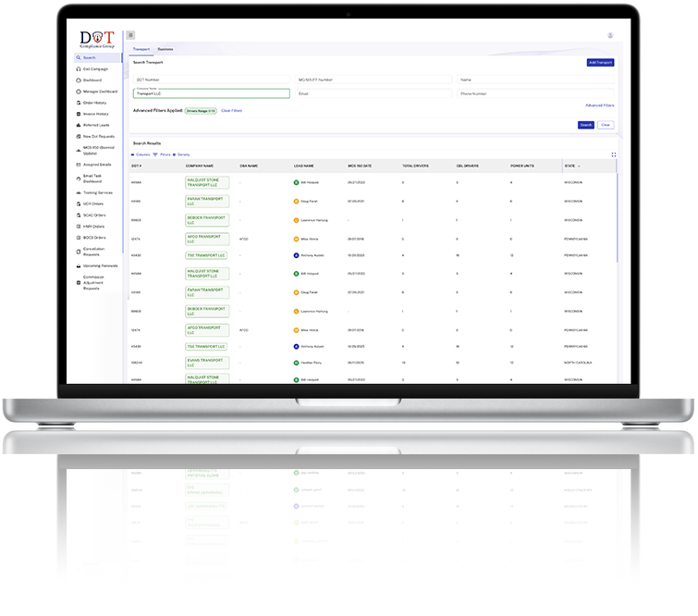Click the Referred Leads sidebar icon

tap(79, 125)
